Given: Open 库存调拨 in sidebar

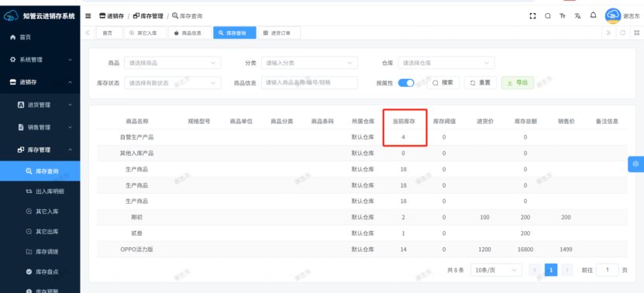Looking at the screenshot, I should 40,252.
